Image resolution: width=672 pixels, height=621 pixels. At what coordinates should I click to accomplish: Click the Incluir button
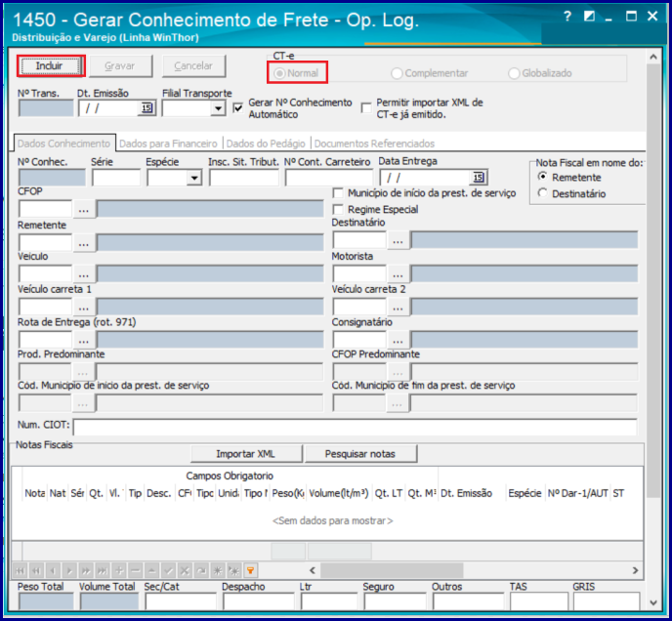click(51, 66)
